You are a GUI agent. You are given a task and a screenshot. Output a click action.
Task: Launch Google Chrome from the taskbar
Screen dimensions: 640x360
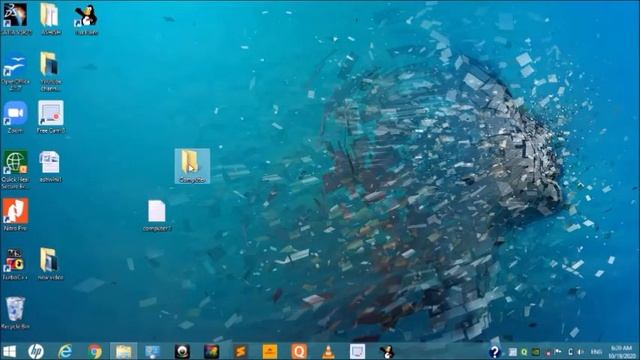pyautogui.click(x=95, y=351)
